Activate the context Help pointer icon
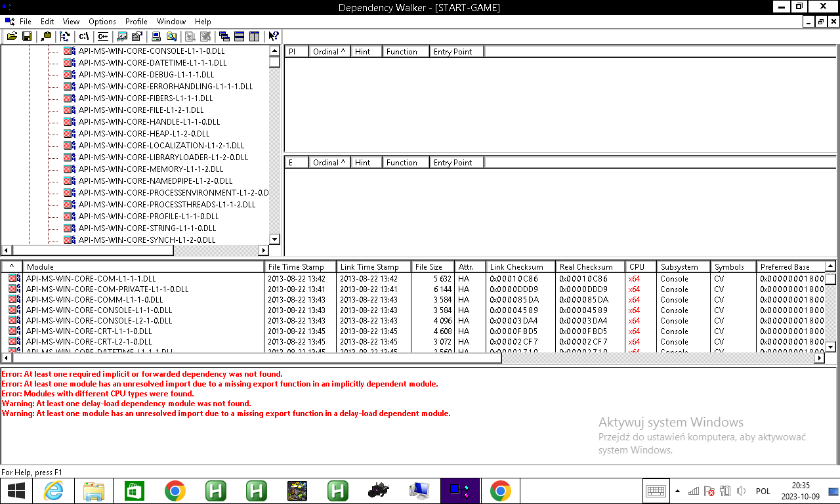Viewport: 840px width, 504px height. coord(274,37)
